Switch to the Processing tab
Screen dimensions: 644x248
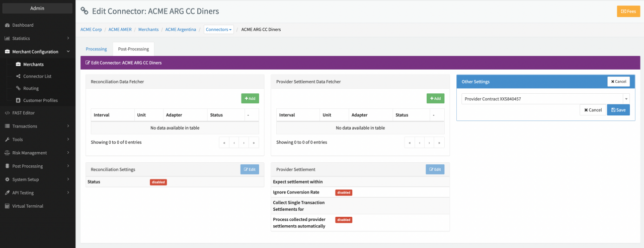[x=96, y=49]
